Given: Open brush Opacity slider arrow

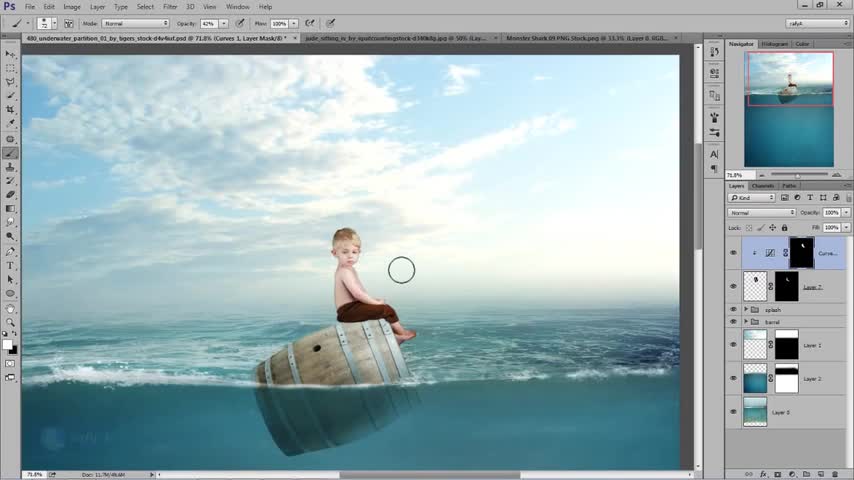Looking at the screenshot, I should pos(223,23).
